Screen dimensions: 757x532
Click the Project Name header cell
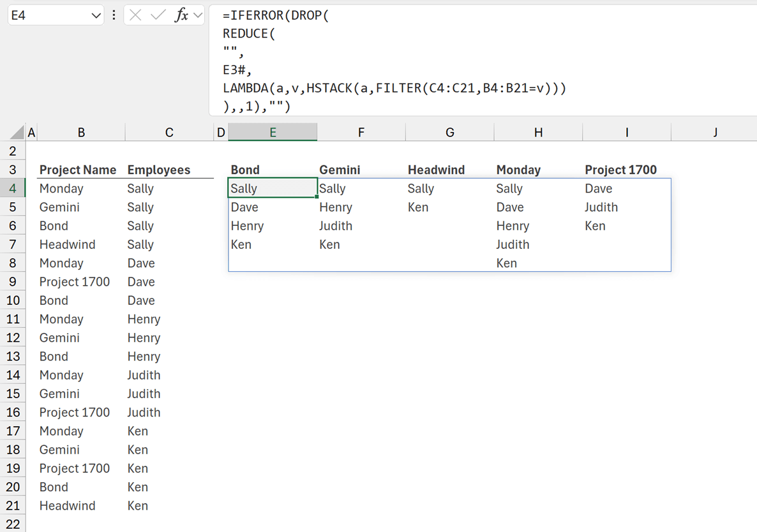[78, 170]
